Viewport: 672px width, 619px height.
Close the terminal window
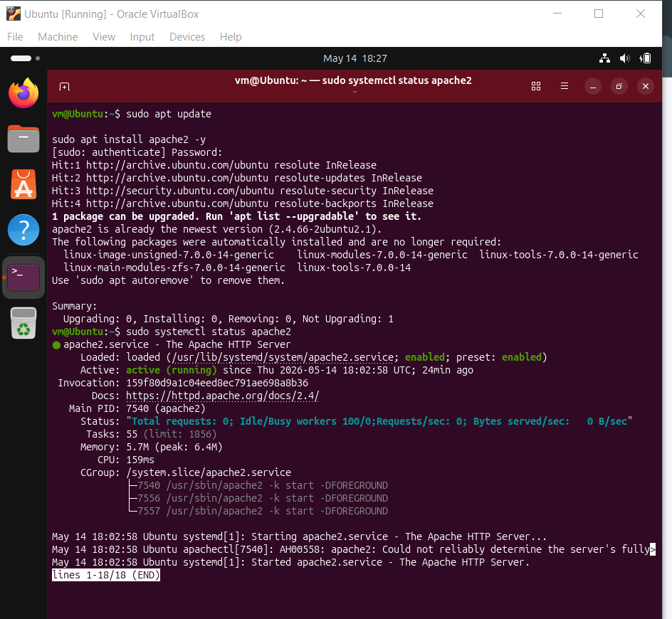point(646,87)
